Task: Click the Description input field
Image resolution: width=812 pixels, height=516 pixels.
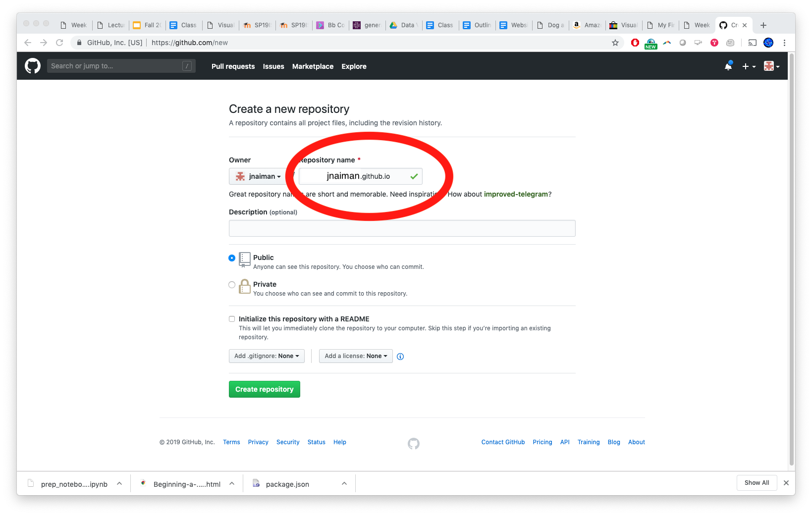Action: 402,228
